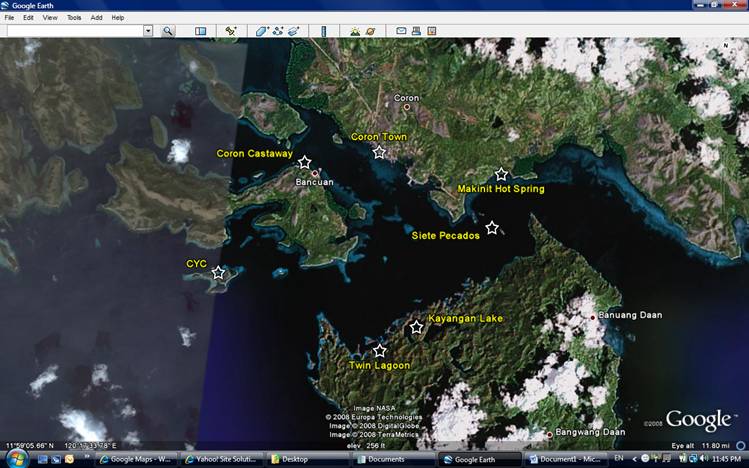Screen dimensions: 749x468
Task: Click the north compass indicator N
Action: [x=726, y=46]
